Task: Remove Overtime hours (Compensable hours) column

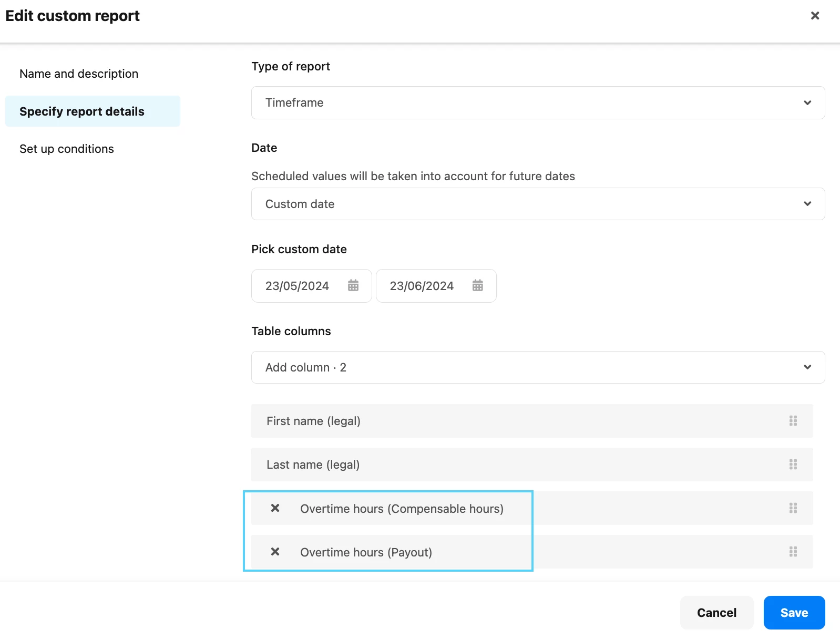Action: (x=275, y=508)
